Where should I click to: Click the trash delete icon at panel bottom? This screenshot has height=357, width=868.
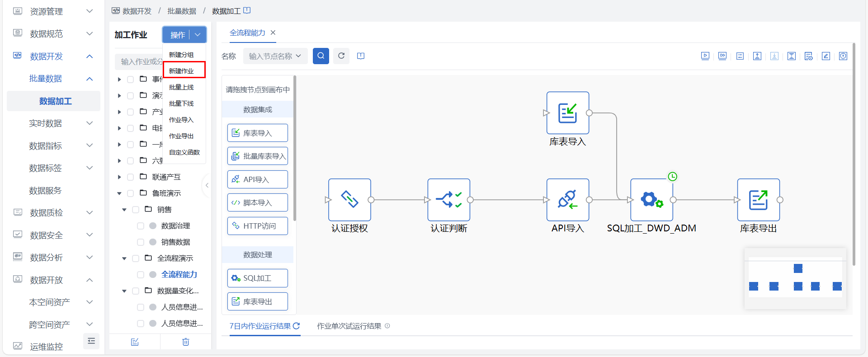[185, 342]
